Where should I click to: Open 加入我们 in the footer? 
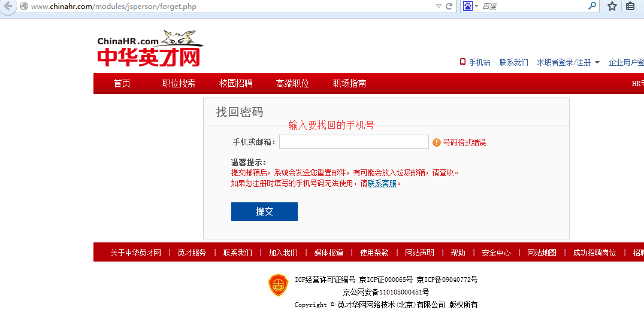pyautogui.click(x=283, y=253)
